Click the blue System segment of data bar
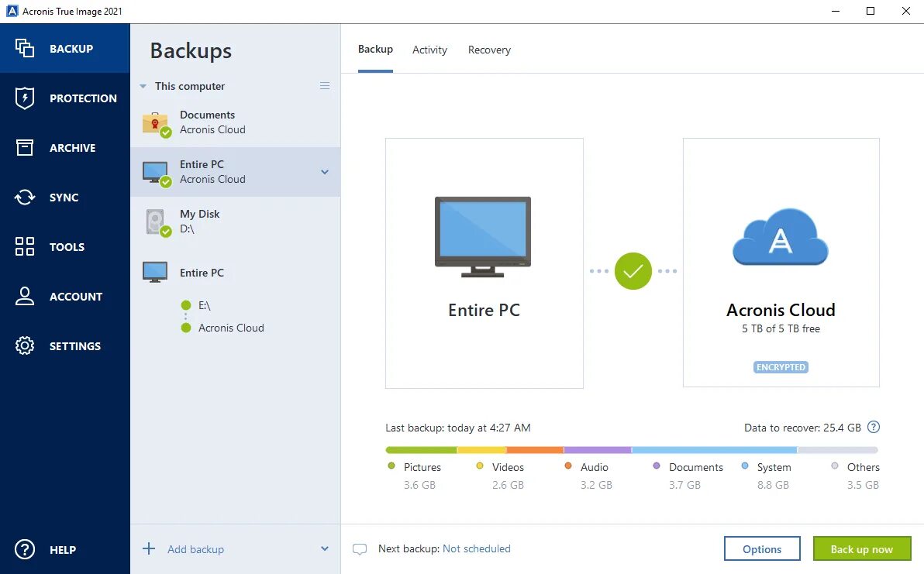 tap(714, 450)
